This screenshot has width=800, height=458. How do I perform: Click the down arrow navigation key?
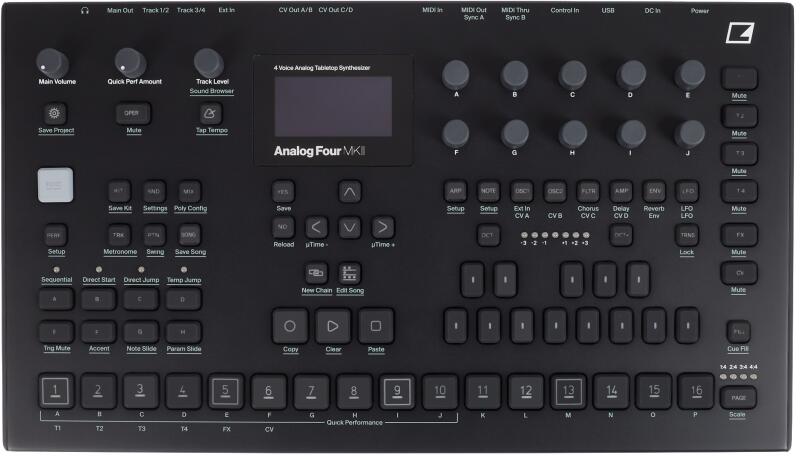tap(349, 227)
